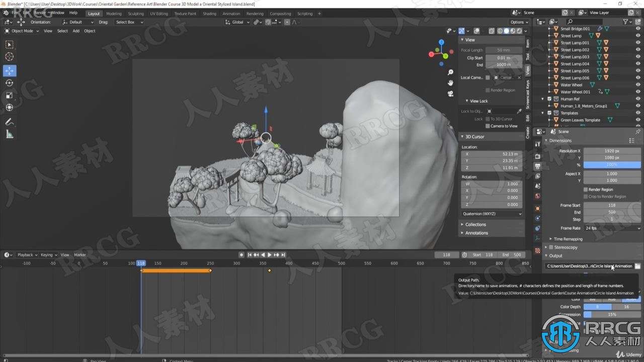The width and height of the screenshot is (644, 362).
Task: Open Drag Select Box dropdown
Action: pos(129,22)
